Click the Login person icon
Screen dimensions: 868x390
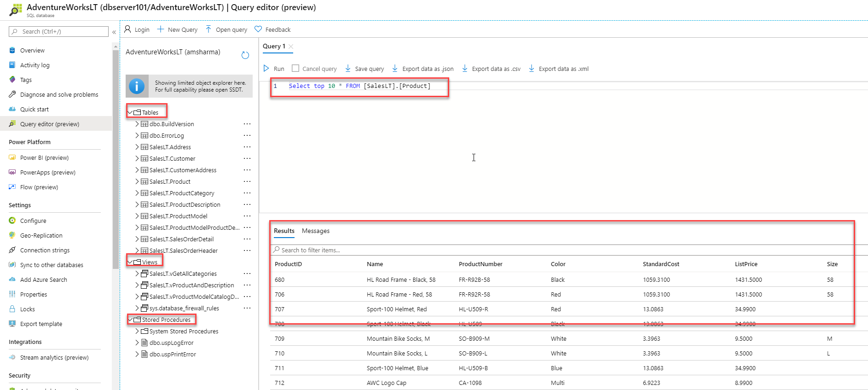click(128, 29)
